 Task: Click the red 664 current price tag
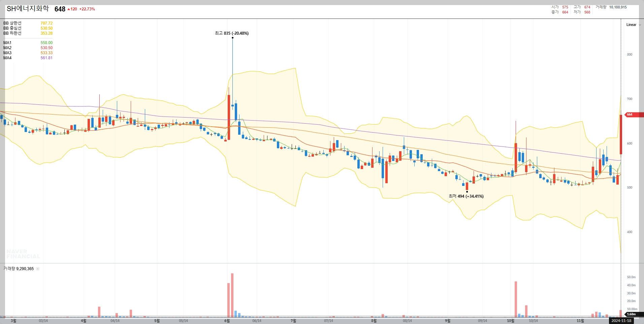pyautogui.click(x=634, y=115)
